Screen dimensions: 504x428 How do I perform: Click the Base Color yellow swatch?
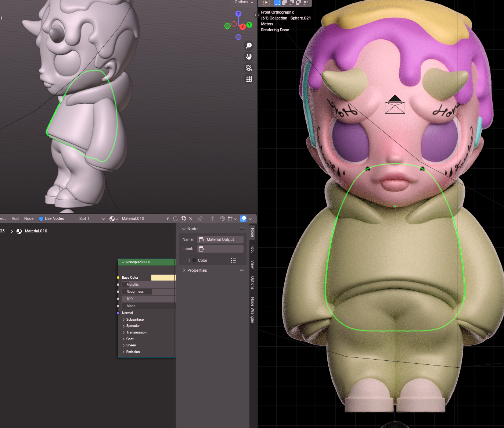point(163,278)
